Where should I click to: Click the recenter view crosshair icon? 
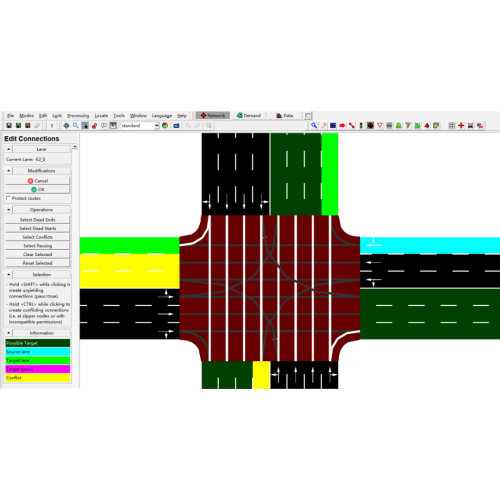66,125
